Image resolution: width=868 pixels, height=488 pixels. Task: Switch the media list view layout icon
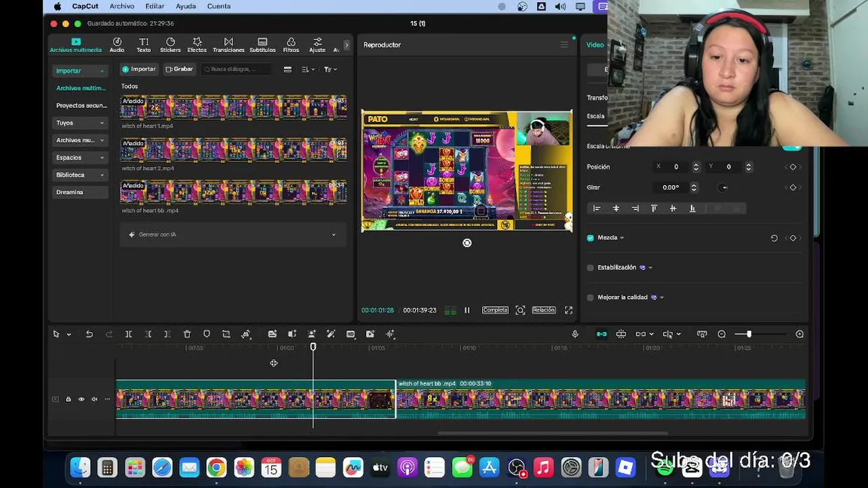288,69
